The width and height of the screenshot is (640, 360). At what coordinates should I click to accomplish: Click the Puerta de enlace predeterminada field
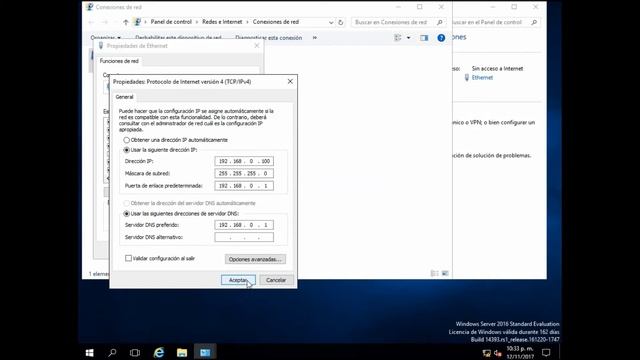coord(244,186)
